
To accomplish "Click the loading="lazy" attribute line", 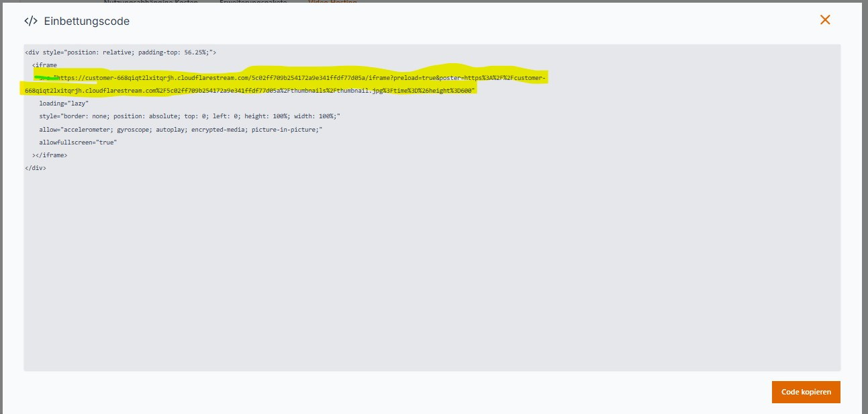I will tap(64, 103).
